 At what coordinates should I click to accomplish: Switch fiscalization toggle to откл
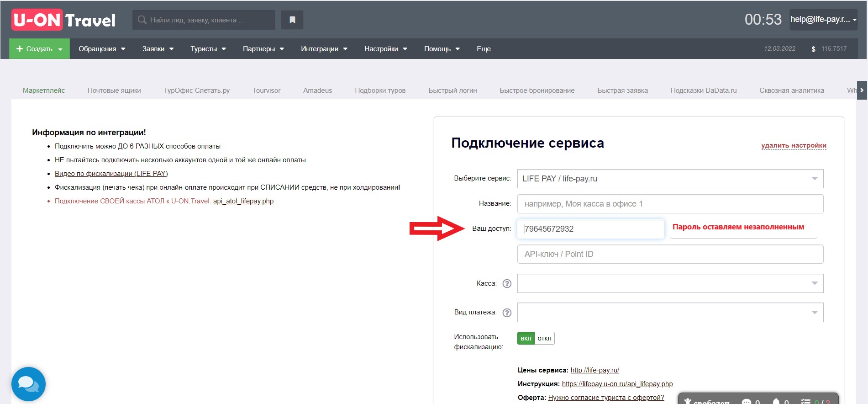(544, 338)
